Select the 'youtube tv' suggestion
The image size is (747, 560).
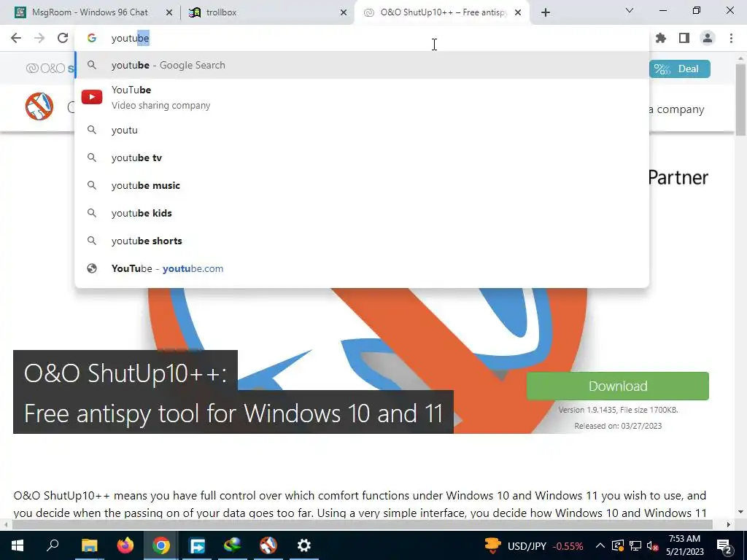[362, 157]
